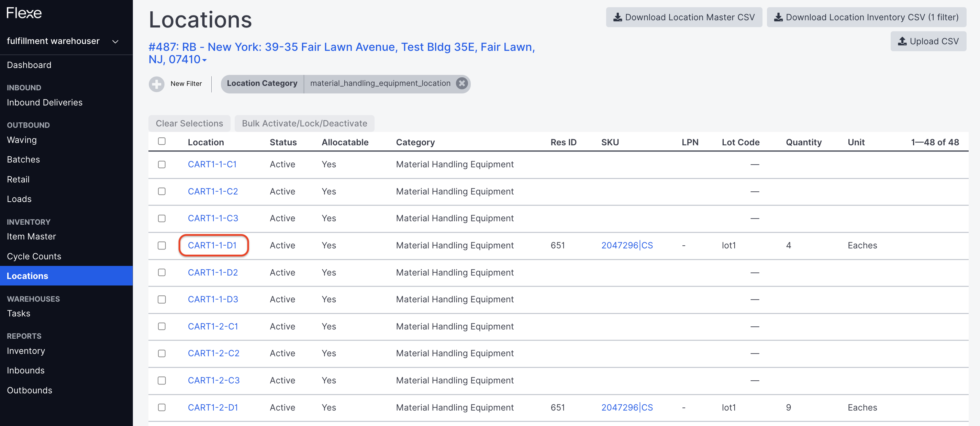Click the Location column header
This screenshot has height=426, width=980.
coord(206,143)
